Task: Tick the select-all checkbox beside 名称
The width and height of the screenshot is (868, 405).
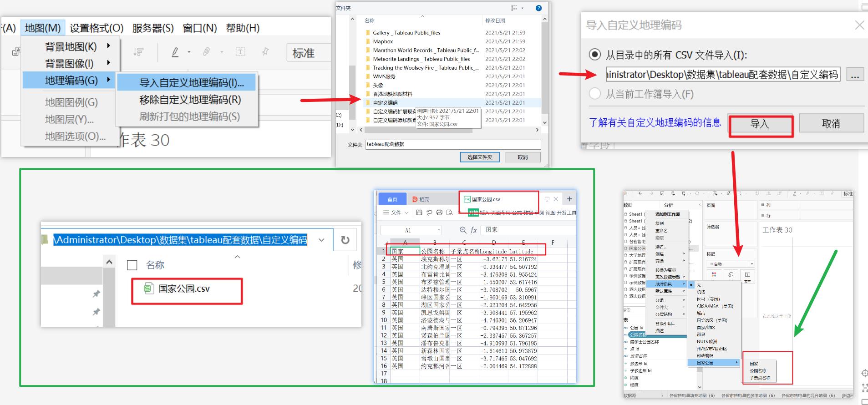Action: click(132, 265)
